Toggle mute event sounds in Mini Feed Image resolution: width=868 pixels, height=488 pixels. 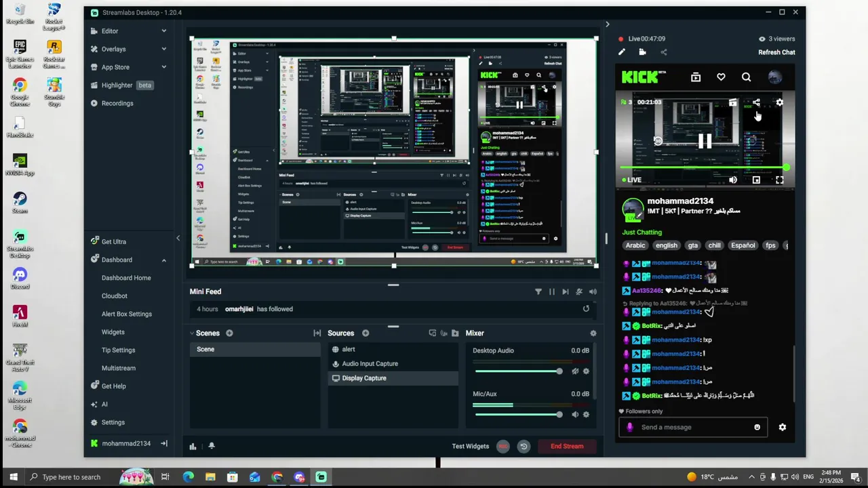pos(579,291)
